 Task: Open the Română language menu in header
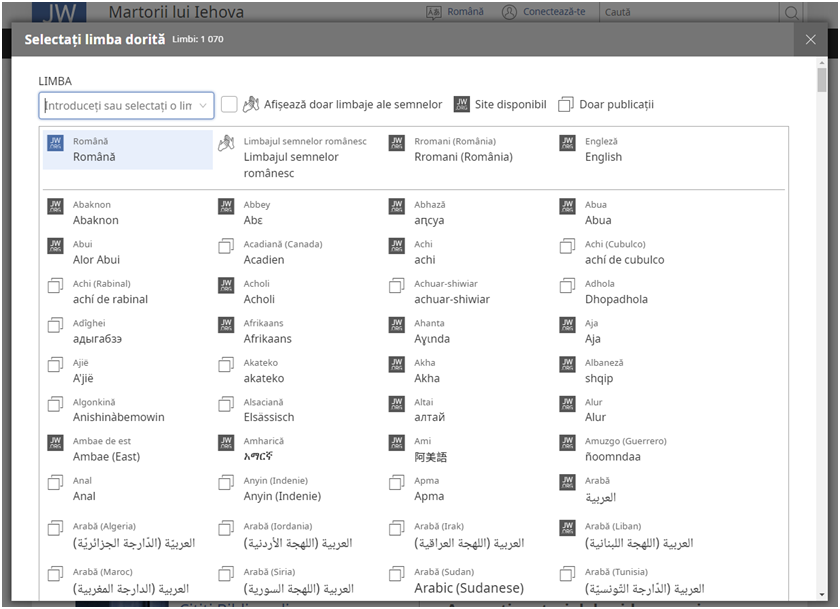[456, 12]
